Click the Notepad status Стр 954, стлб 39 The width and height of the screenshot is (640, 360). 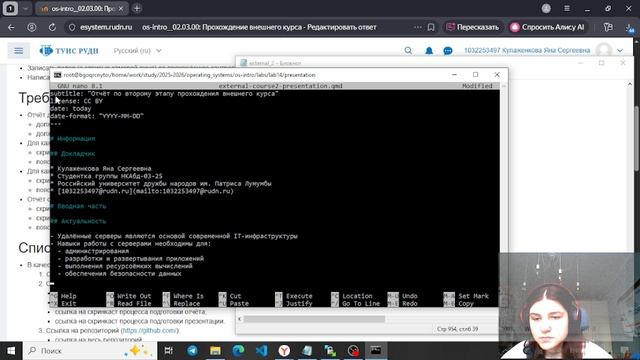[458, 329]
